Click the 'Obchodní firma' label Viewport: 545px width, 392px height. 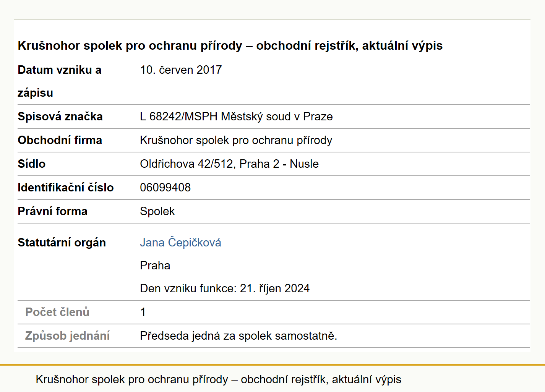[60, 140]
